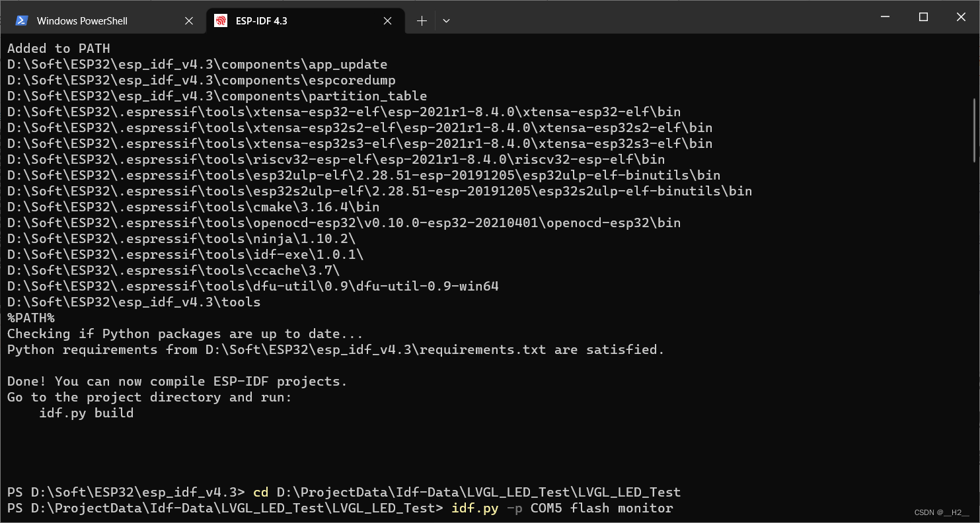This screenshot has height=523, width=980.
Task: Click the xtensa-esp32-elf\bin path line
Action: (344, 112)
